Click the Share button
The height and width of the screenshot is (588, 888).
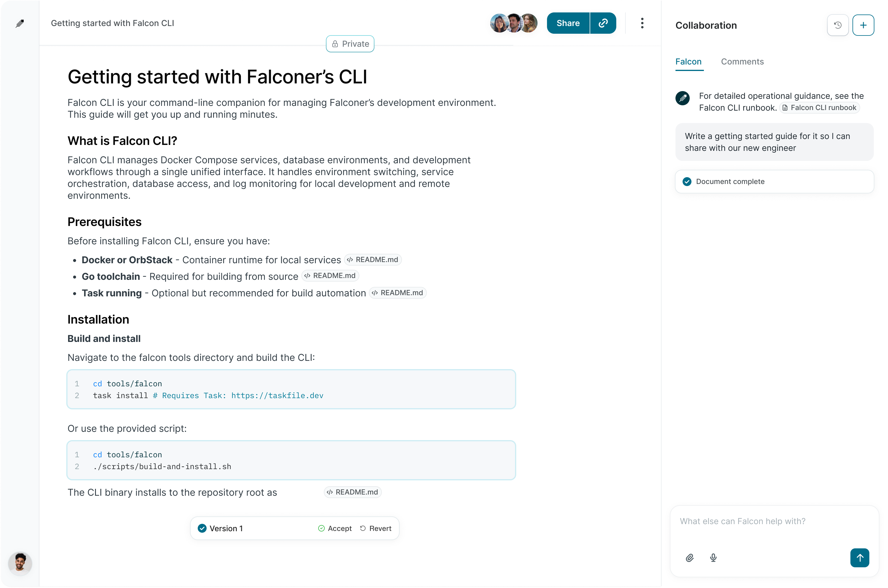tap(567, 23)
